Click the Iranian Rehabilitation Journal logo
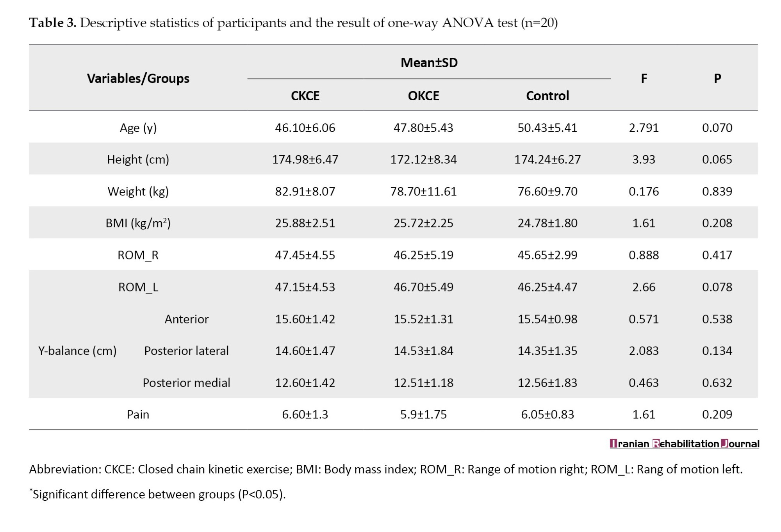 pyautogui.click(x=684, y=444)
